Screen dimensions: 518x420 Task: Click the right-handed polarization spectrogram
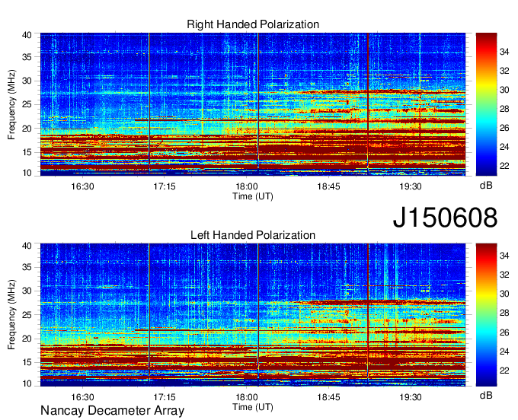tap(253, 104)
